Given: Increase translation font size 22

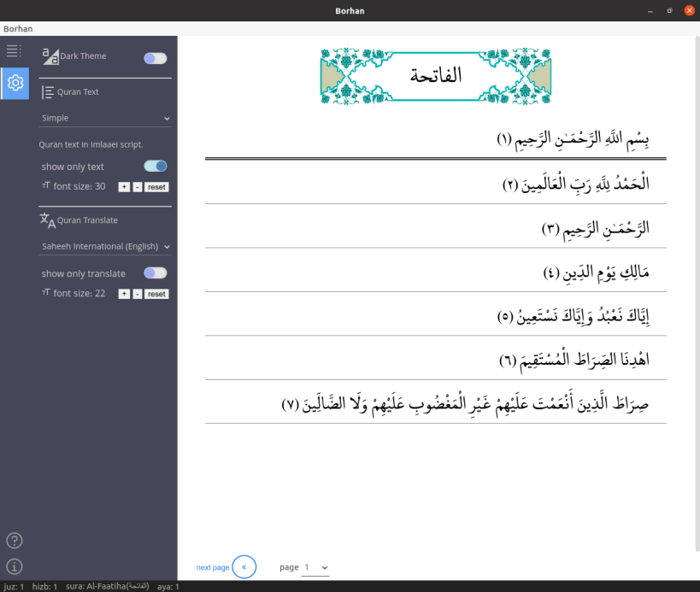Looking at the screenshot, I should coord(124,294).
